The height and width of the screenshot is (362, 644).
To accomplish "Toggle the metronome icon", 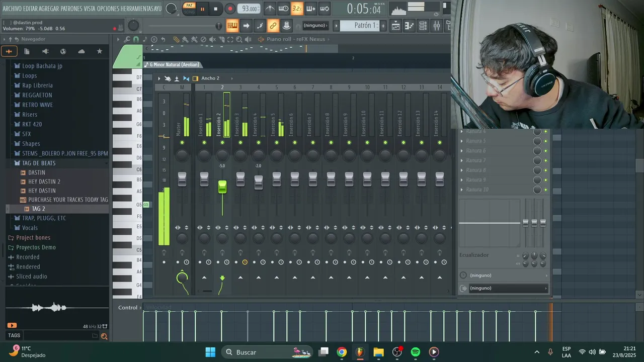I will 270,9.
